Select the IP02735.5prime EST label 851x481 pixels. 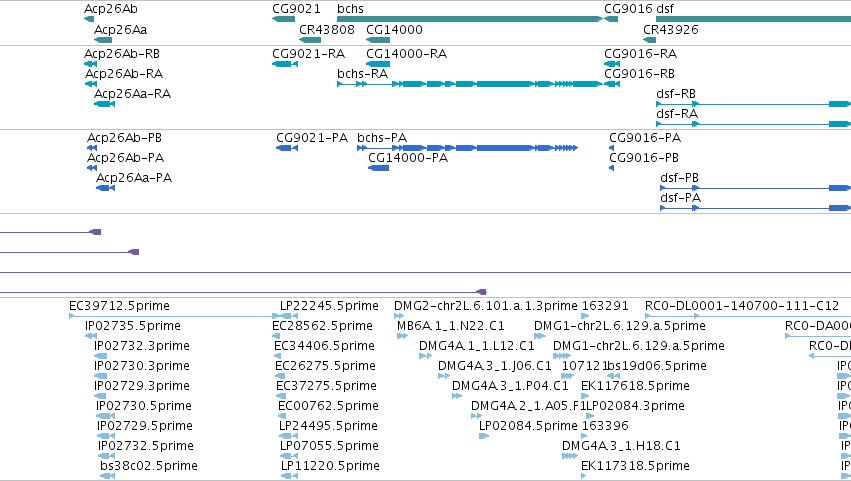(x=133, y=326)
